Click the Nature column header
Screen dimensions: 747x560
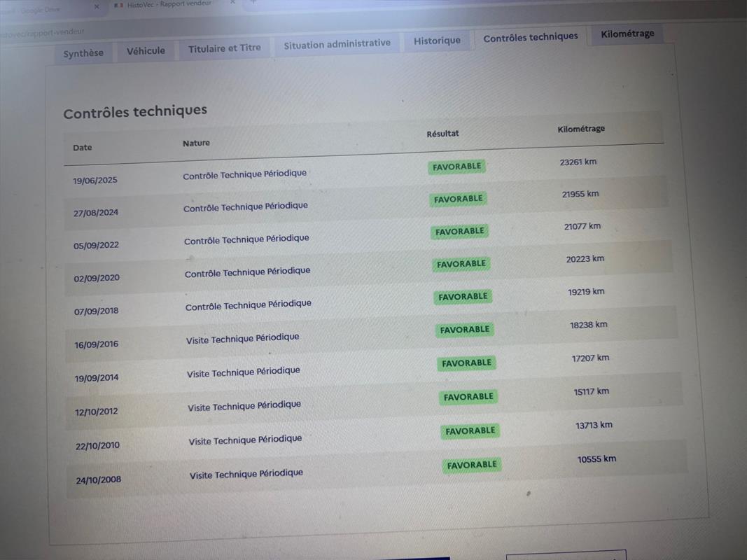[x=196, y=143]
